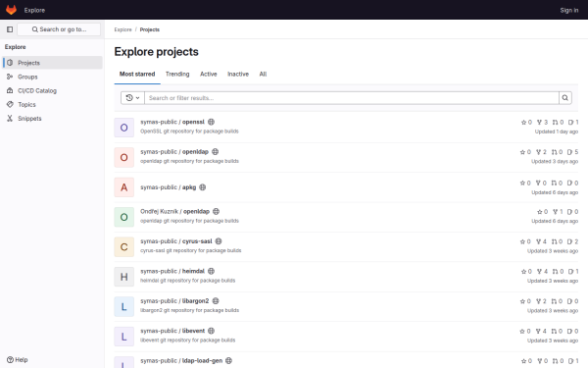Open the recent searches history dropdown
Screen dimensions: 588x368
pos(132,98)
